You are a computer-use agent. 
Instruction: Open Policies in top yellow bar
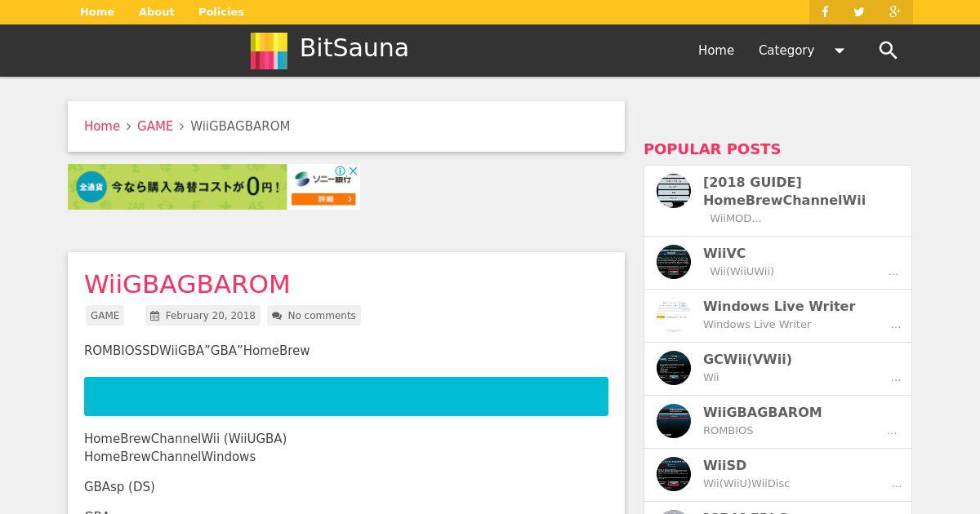(x=221, y=12)
